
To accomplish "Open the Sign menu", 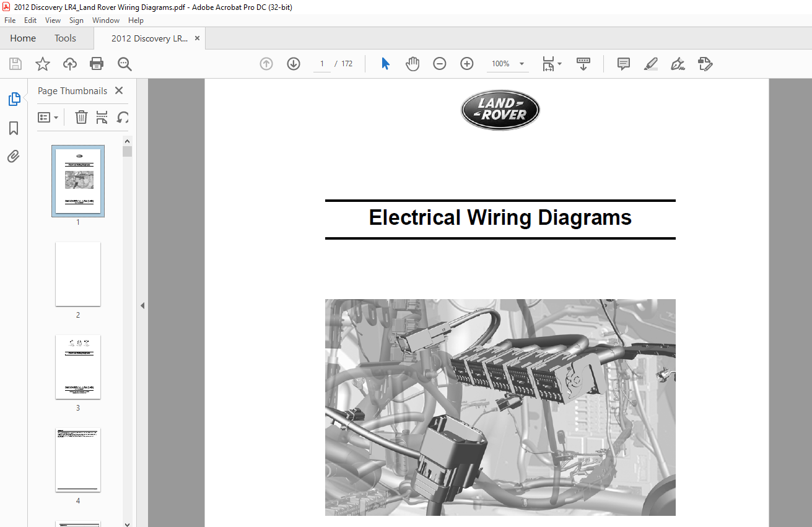I will (76, 20).
